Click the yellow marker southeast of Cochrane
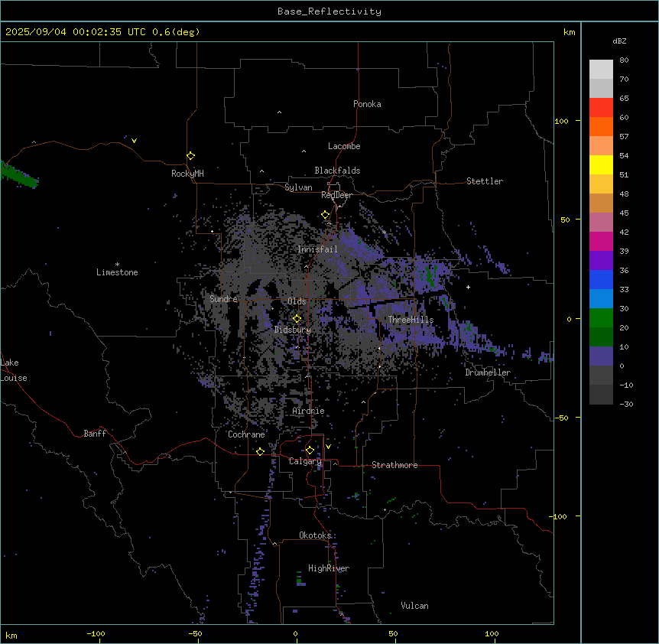Image resolution: width=659 pixels, height=644 pixels. tap(260, 451)
